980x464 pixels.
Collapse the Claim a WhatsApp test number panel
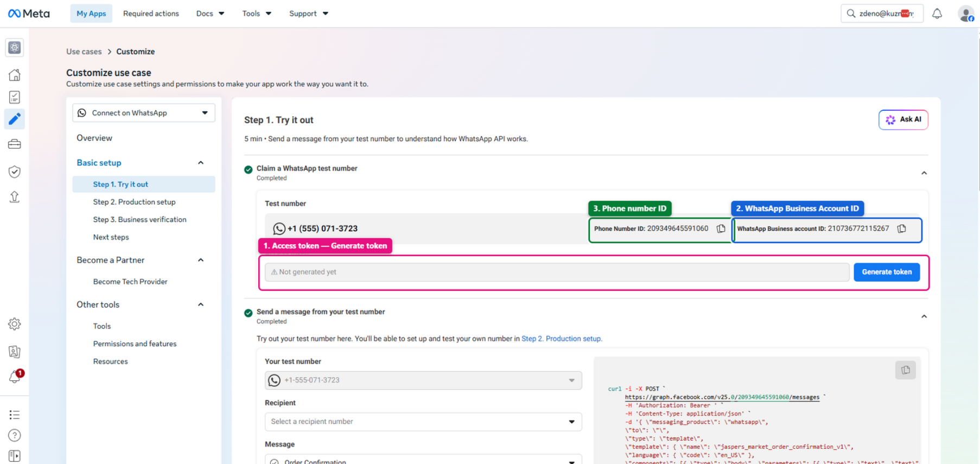tap(924, 173)
